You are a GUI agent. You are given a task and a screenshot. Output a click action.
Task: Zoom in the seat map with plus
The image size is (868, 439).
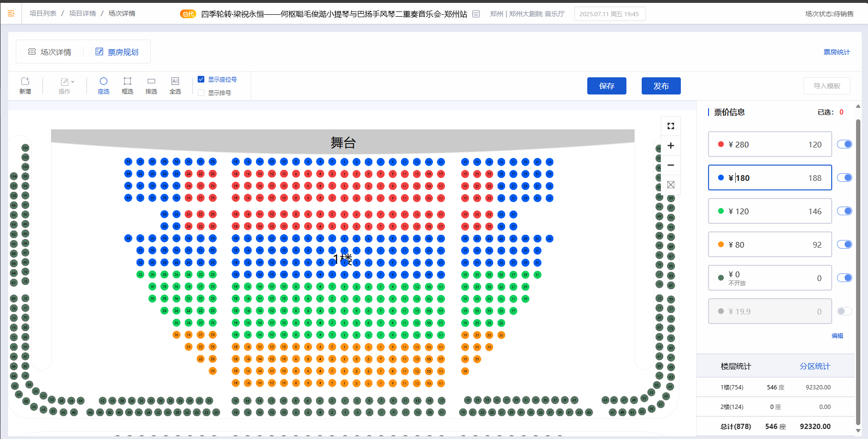(670, 146)
